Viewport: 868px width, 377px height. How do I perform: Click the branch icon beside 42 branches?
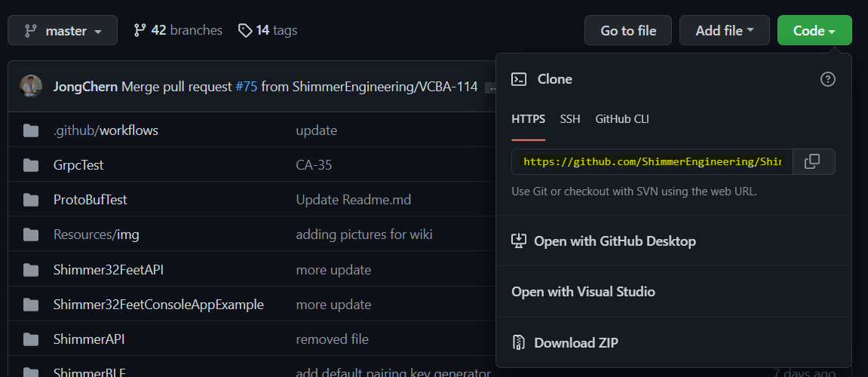pos(140,30)
